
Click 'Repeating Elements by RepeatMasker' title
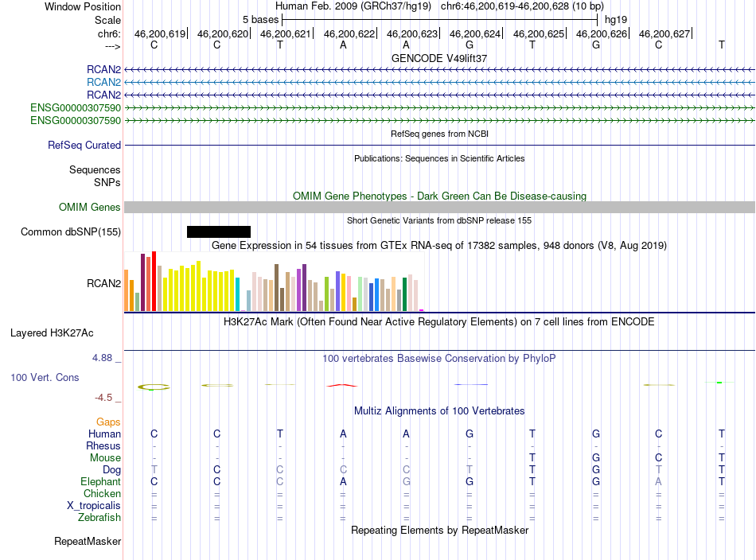pyautogui.click(x=439, y=530)
